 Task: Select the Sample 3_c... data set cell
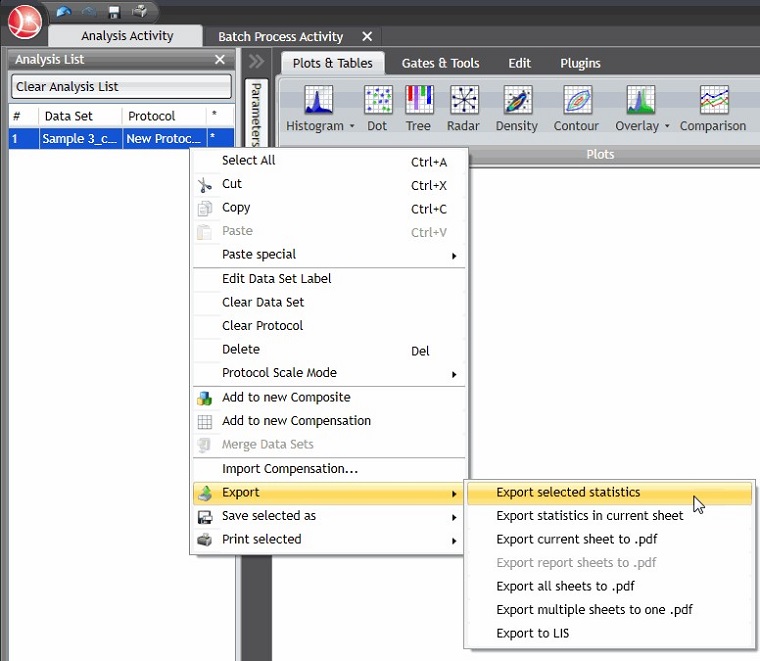tap(80, 139)
